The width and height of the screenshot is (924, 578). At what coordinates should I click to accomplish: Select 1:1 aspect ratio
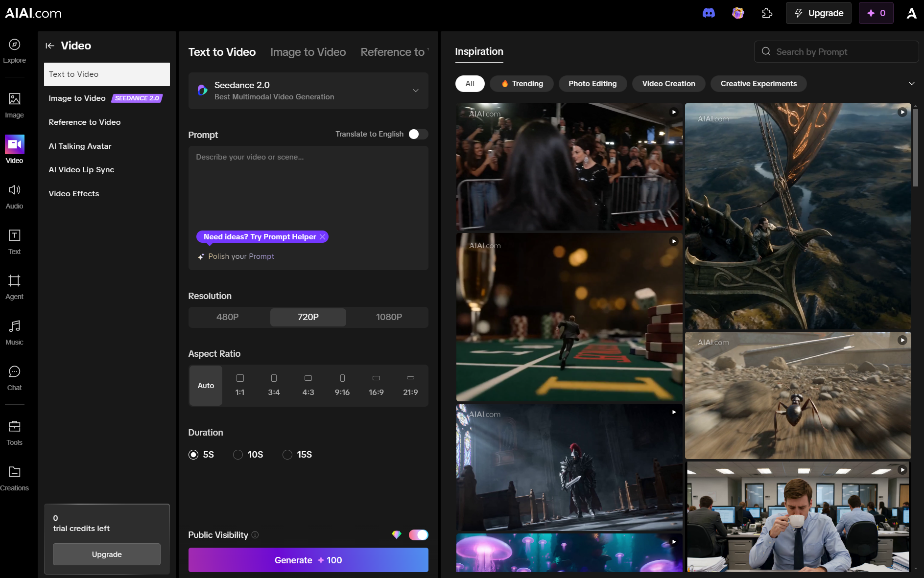240,386
